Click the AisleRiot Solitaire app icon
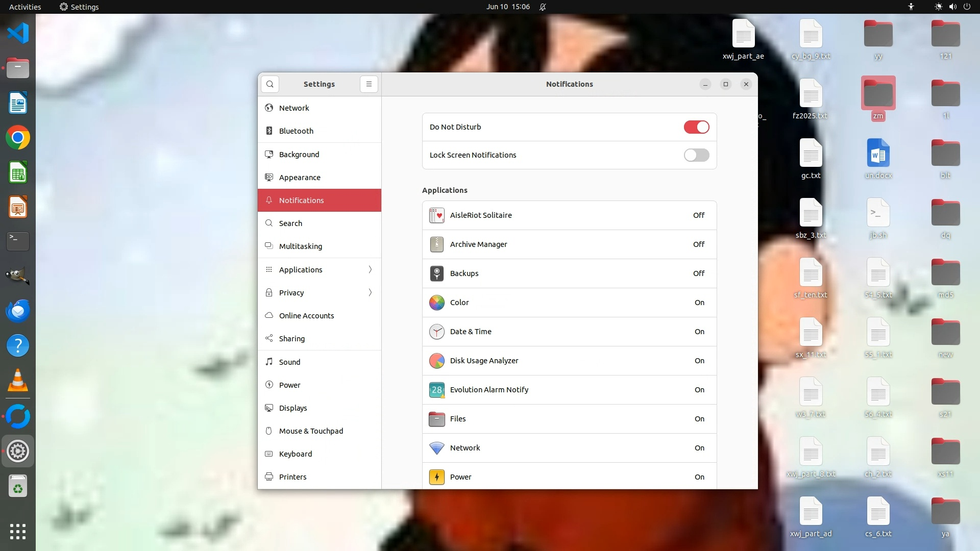The image size is (980, 551). pos(436,215)
